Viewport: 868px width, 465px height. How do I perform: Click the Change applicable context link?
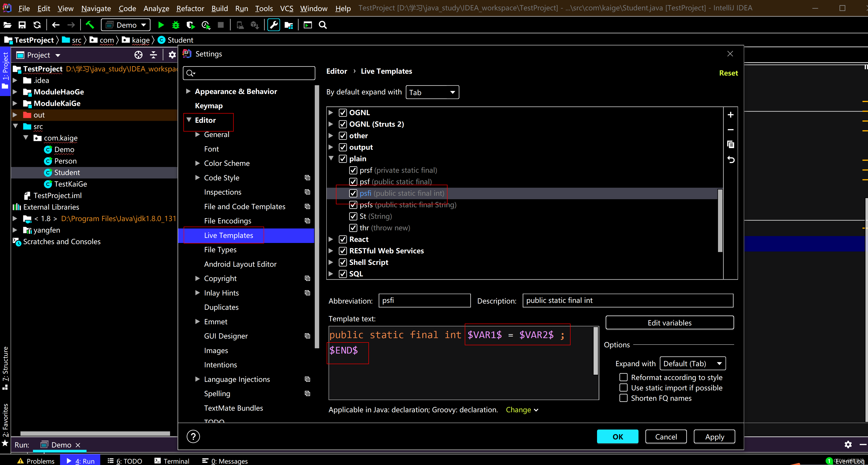tap(522, 410)
